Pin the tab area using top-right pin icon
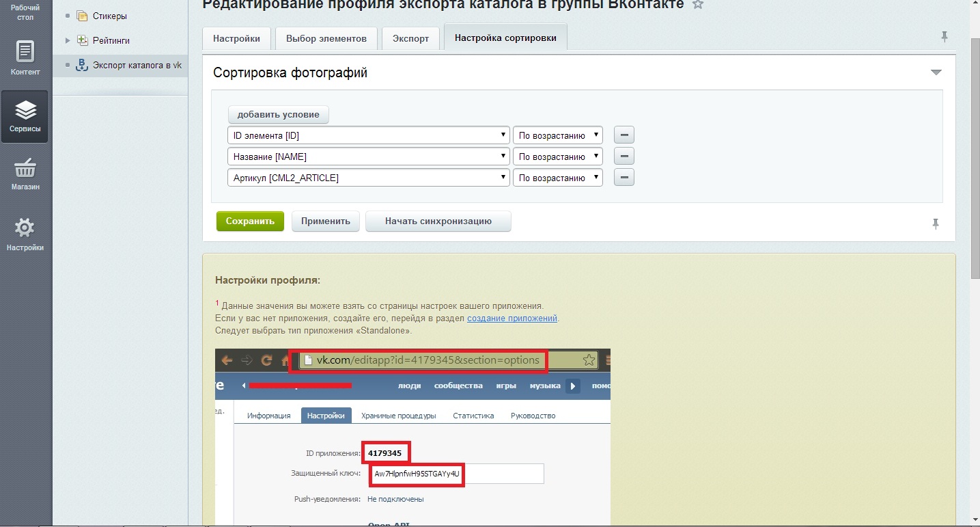 click(x=944, y=38)
